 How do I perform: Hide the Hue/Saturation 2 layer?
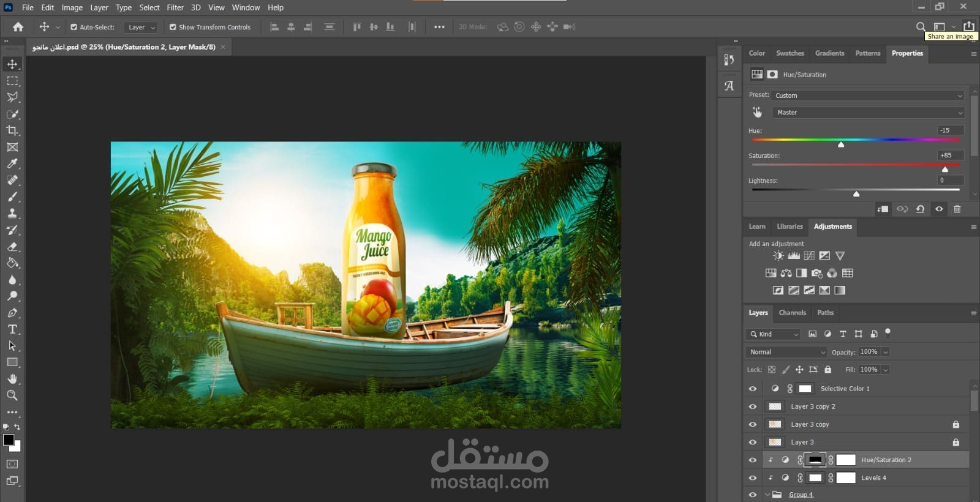click(753, 460)
